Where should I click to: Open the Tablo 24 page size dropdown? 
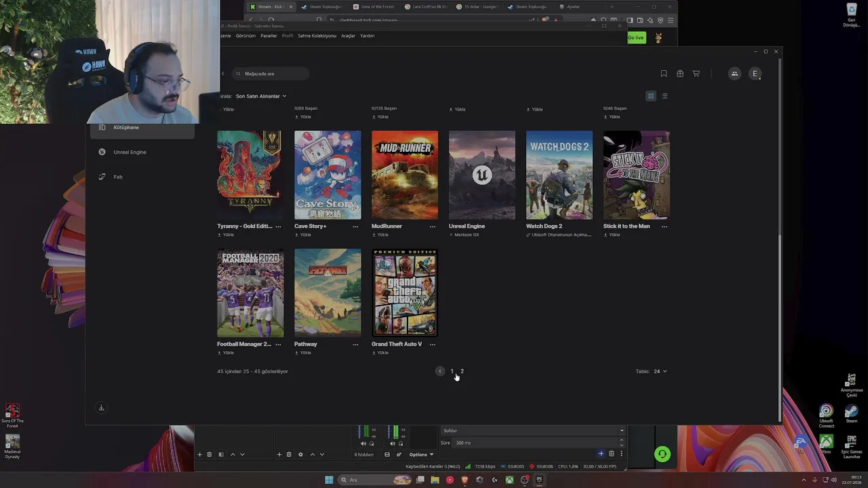coord(660,371)
